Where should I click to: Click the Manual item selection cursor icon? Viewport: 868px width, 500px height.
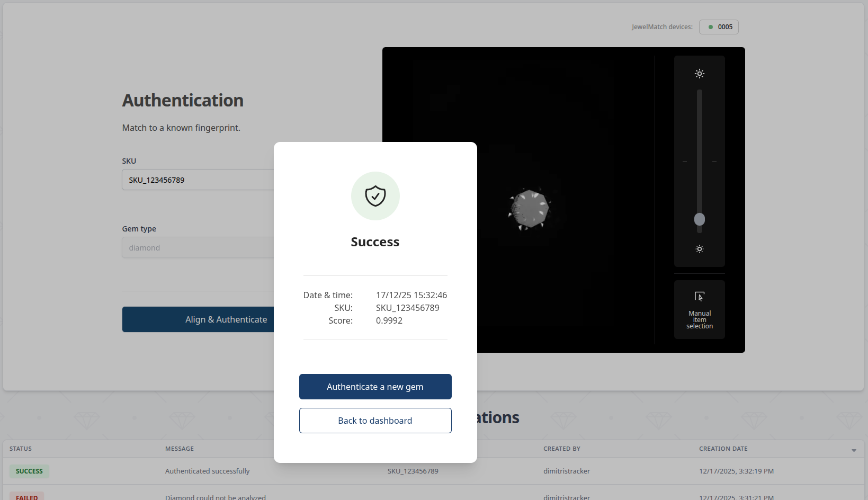699,297
